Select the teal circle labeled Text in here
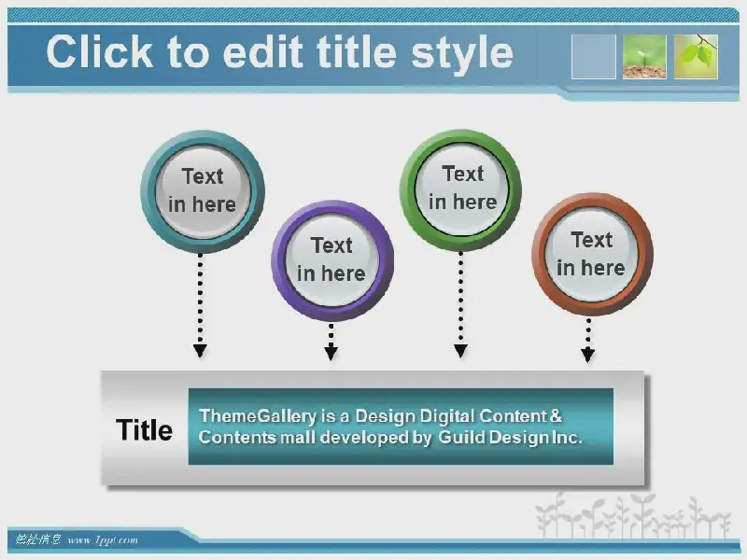747x560 pixels. tap(203, 191)
